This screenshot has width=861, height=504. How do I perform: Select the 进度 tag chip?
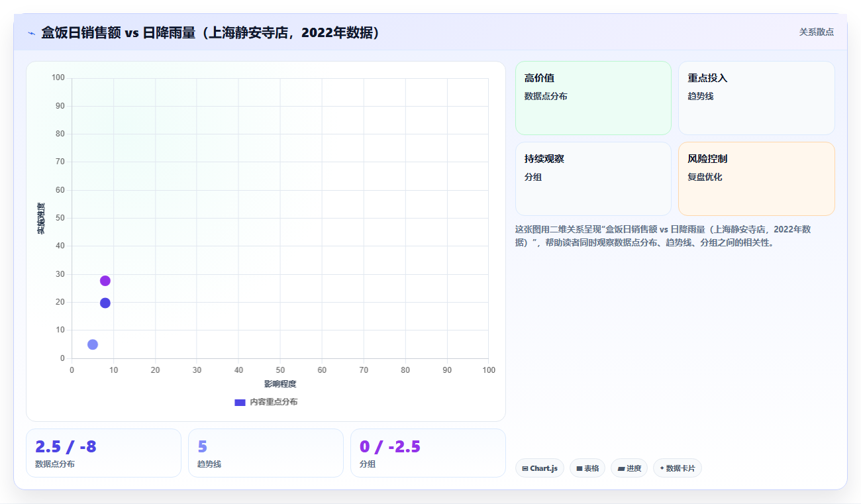pyautogui.click(x=629, y=468)
